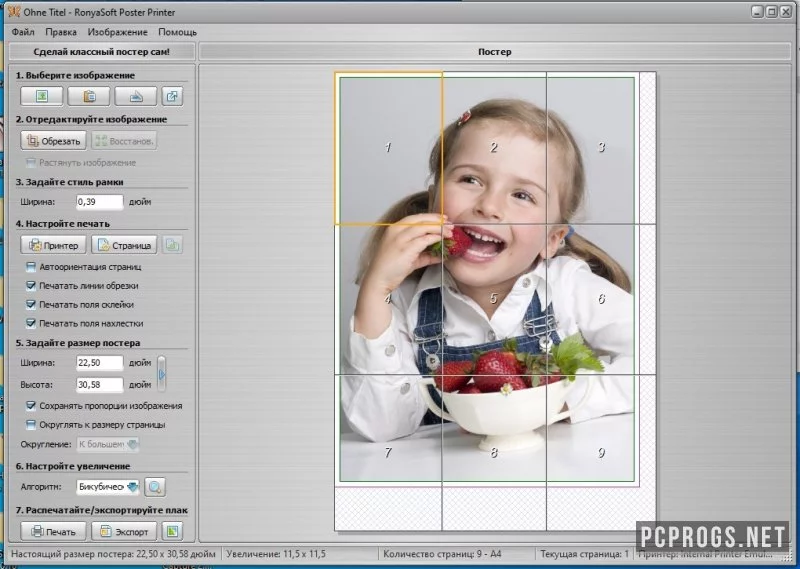Click heading 1. Выберите изображение
The image size is (800, 569).
click(75, 75)
